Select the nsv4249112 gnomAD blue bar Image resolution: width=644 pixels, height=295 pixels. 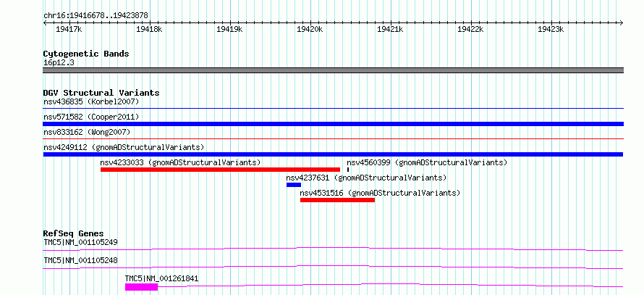click(x=333, y=154)
